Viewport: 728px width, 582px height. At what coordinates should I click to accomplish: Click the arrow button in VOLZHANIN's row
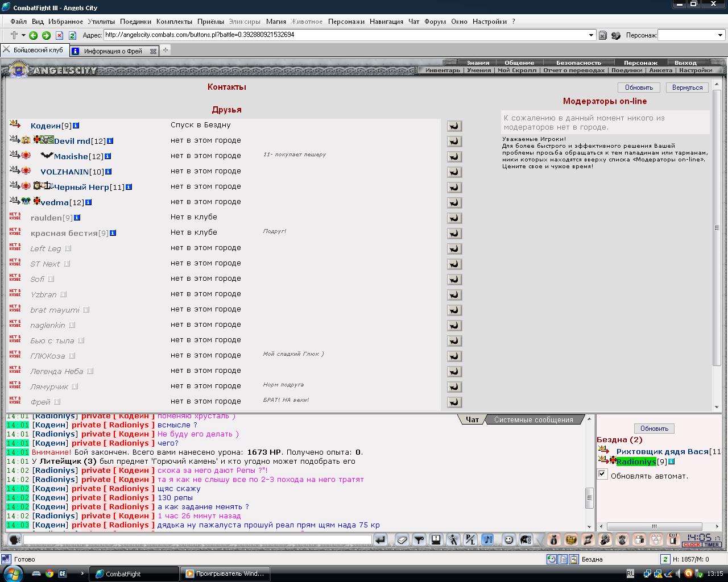[454, 172]
